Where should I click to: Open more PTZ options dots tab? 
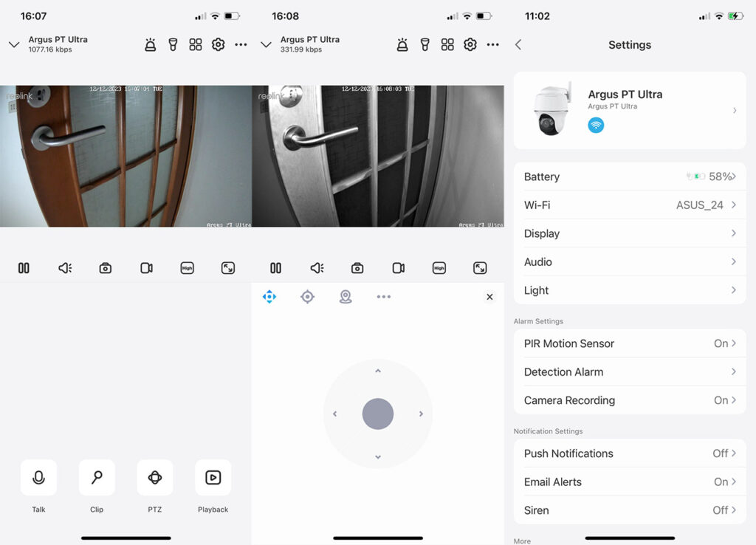pyautogui.click(x=384, y=297)
